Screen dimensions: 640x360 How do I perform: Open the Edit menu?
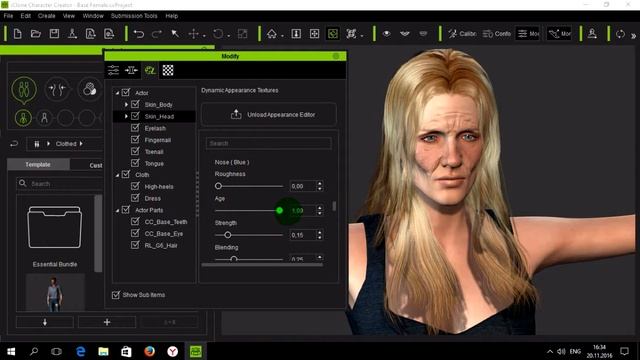26,16
